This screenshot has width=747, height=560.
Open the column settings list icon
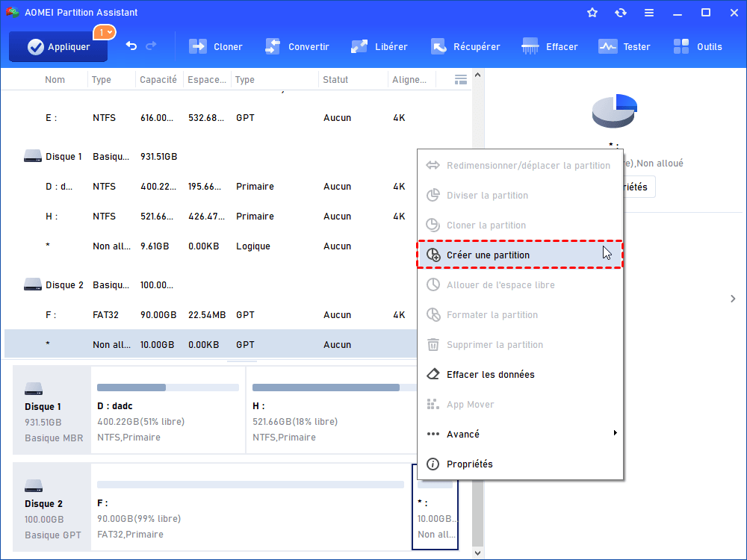(461, 80)
